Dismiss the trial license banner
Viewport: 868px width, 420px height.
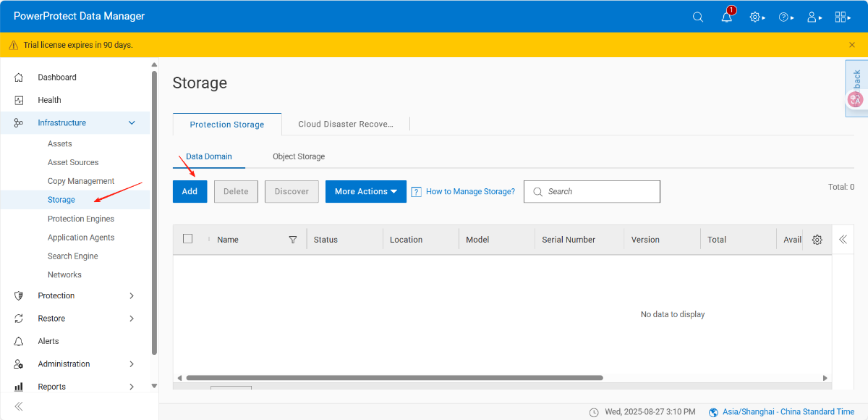pos(852,45)
